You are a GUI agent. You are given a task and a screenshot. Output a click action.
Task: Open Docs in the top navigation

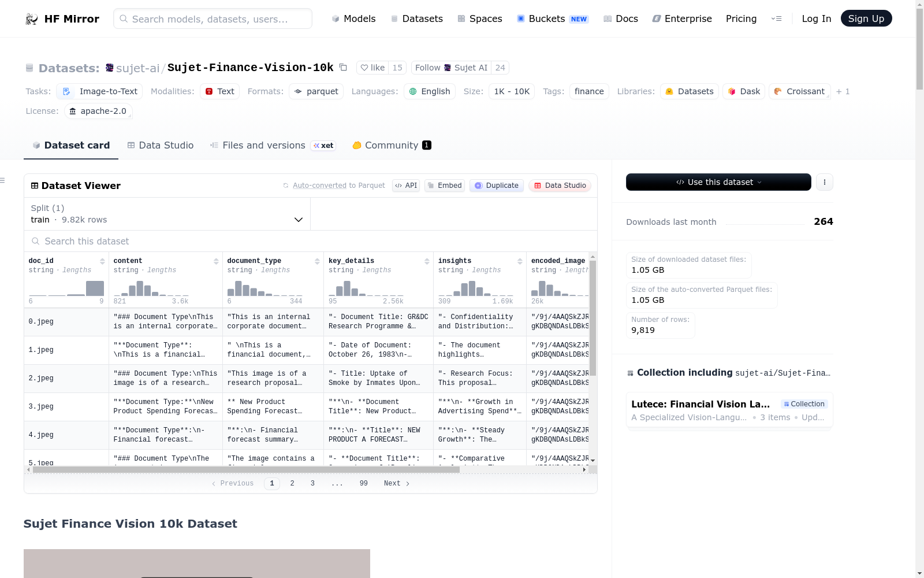pos(621,18)
